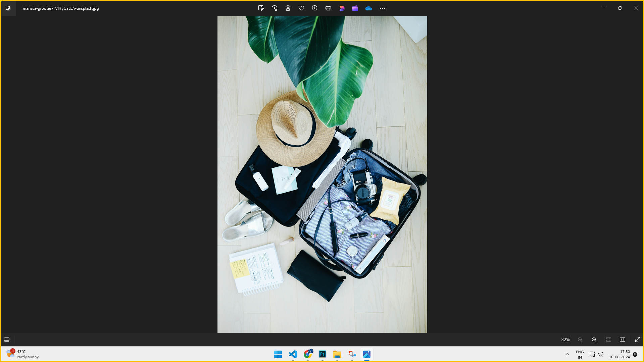Open the file info panel
644x362 pixels.
(314, 8)
